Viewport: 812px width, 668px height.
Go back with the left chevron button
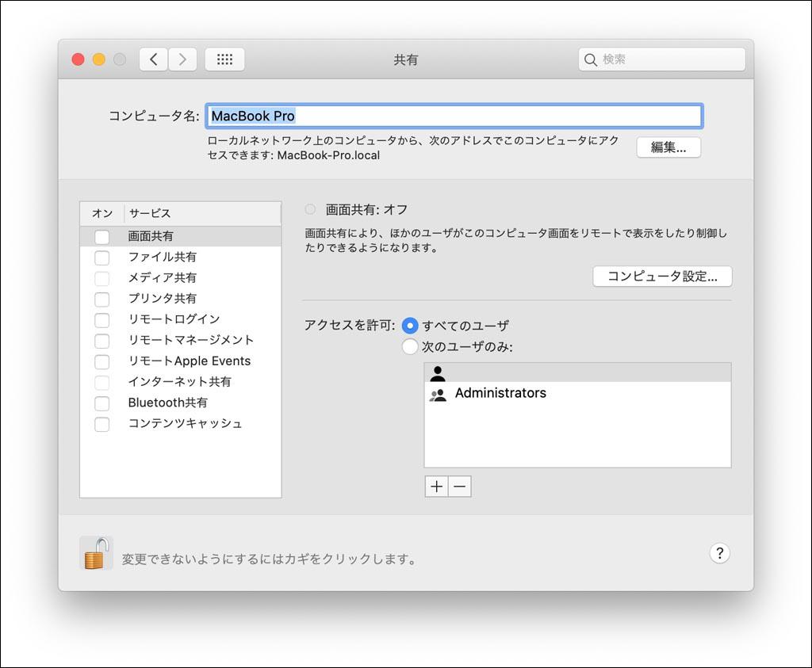[153, 59]
